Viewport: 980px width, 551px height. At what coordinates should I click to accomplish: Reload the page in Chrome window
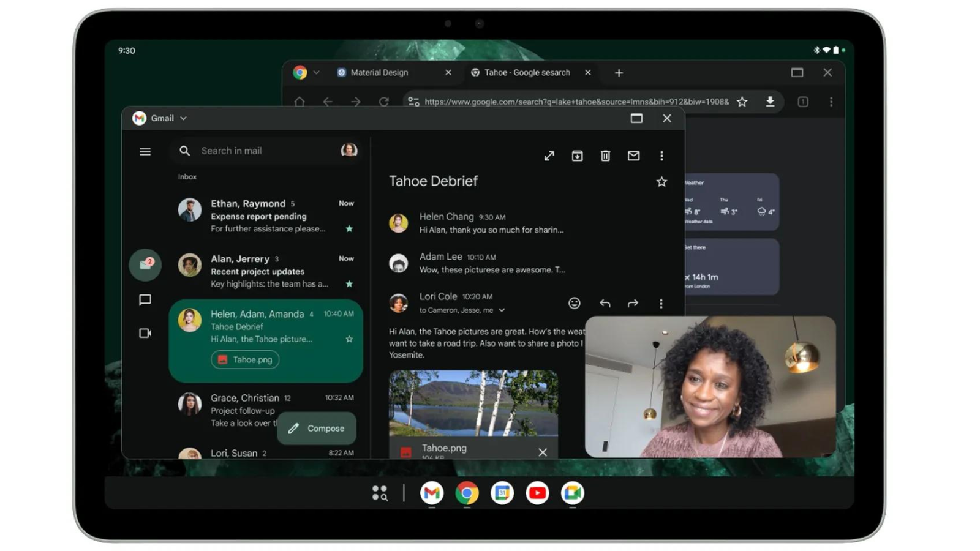click(384, 102)
